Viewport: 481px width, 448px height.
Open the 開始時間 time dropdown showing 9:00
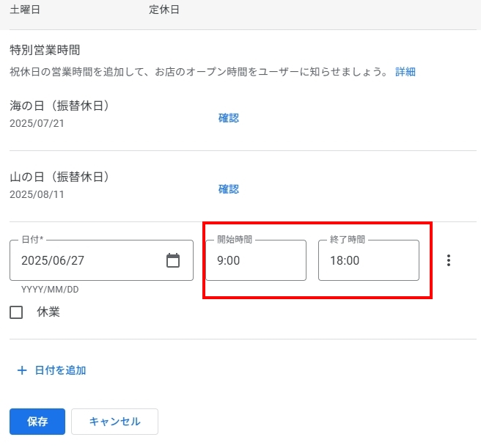tap(255, 260)
